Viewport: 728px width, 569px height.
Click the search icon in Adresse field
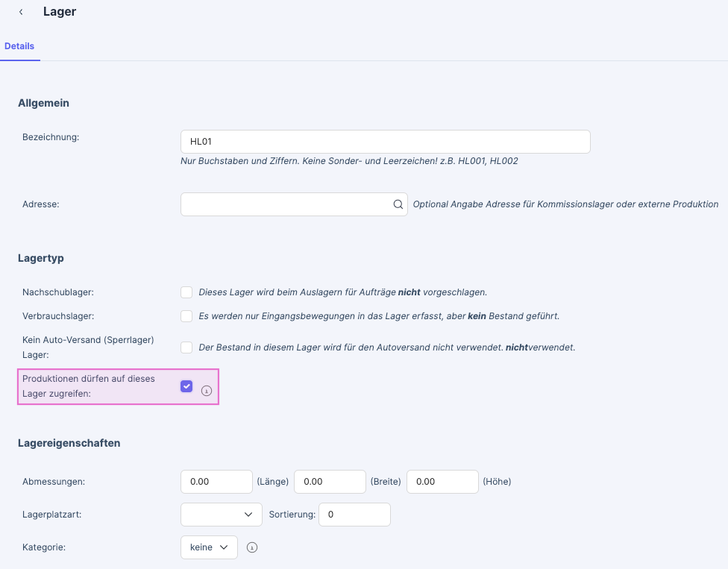coord(398,204)
